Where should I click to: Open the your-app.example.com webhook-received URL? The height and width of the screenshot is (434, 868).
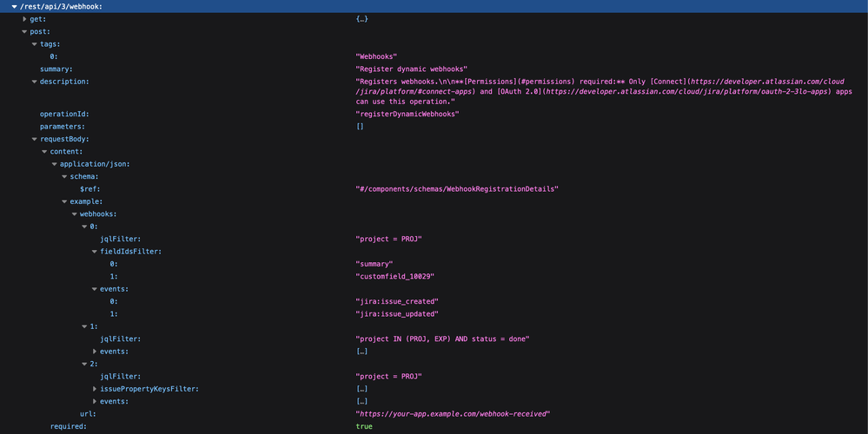(x=453, y=414)
